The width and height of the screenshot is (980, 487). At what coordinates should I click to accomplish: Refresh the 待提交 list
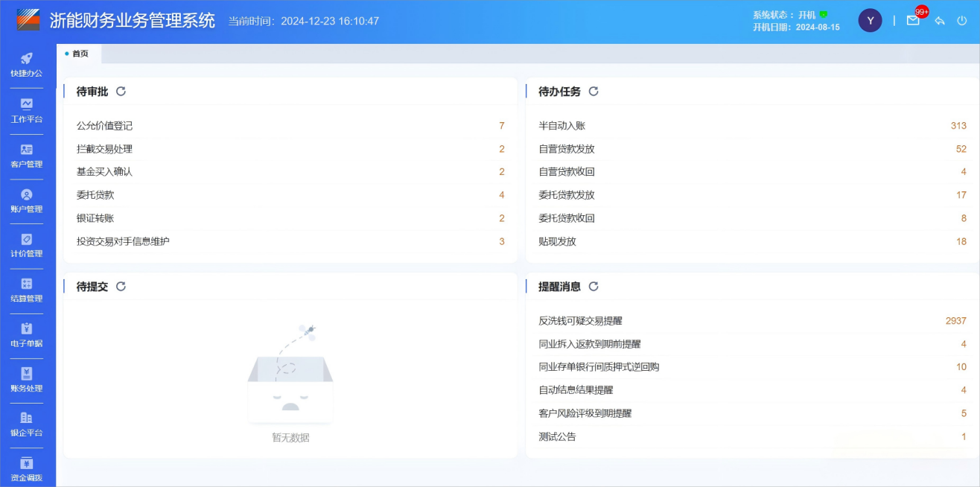click(121, 287)
